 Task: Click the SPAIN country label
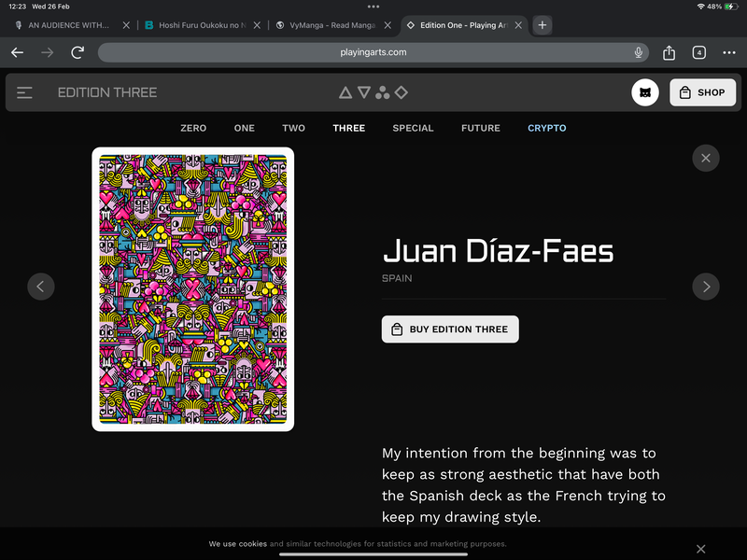click(x=397, y=278)
